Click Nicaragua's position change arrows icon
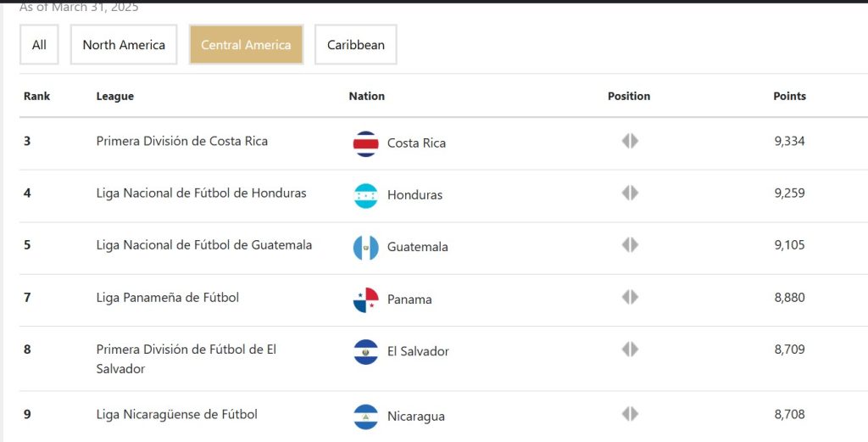The image size is (868, 442). click(630, 414)
